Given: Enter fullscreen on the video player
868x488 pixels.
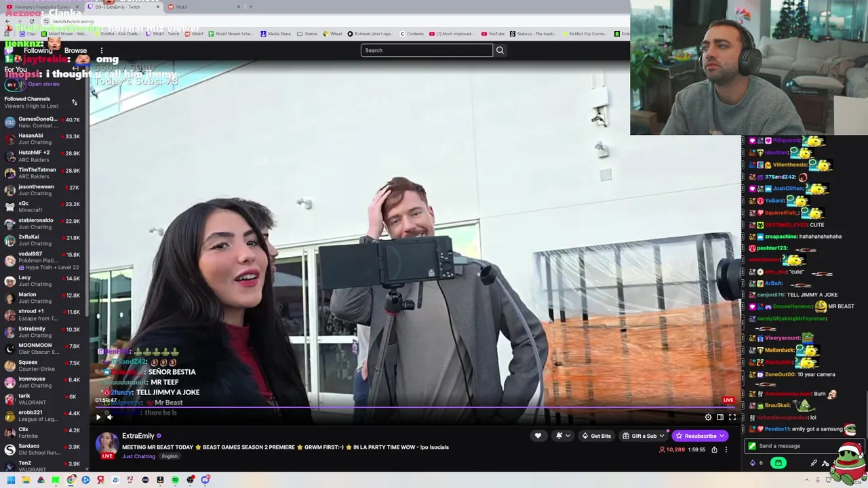Looking at the screenshot, I should [732, 418].
